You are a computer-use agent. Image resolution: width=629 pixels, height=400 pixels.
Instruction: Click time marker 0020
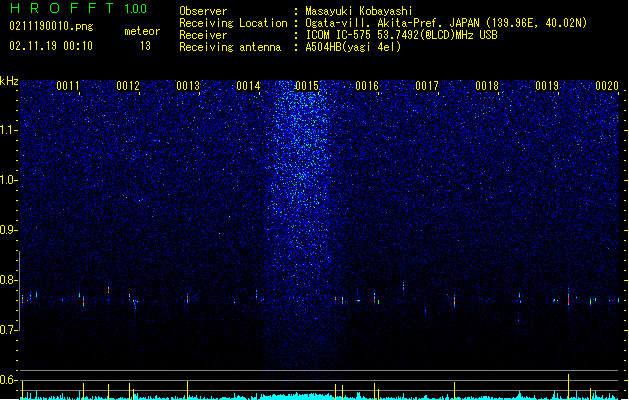(x=607, y=85)
